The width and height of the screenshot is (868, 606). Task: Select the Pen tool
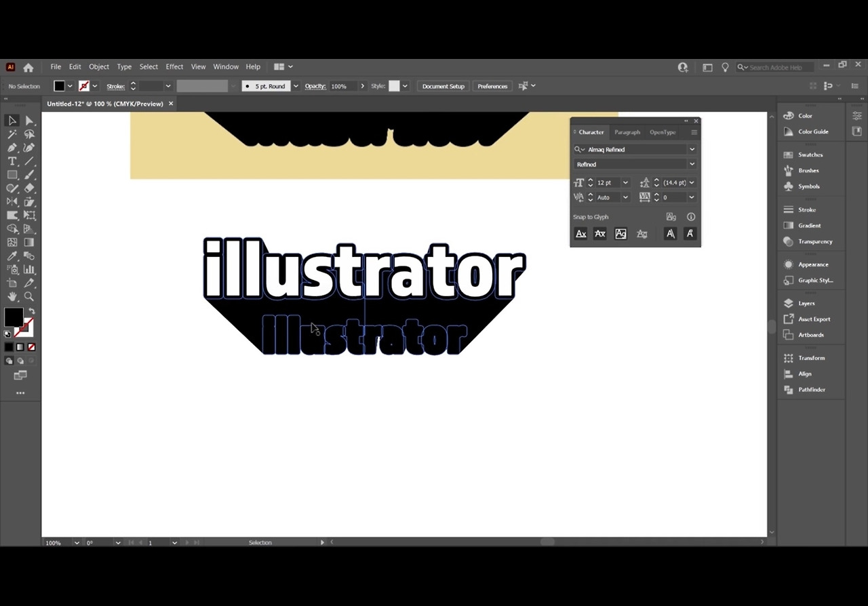(x=12, y=148)
